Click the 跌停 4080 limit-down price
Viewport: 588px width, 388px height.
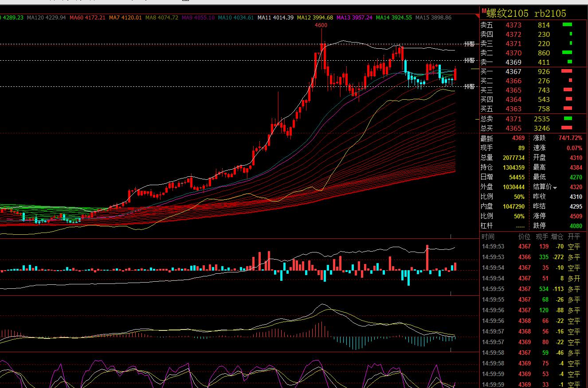(576, 226)
